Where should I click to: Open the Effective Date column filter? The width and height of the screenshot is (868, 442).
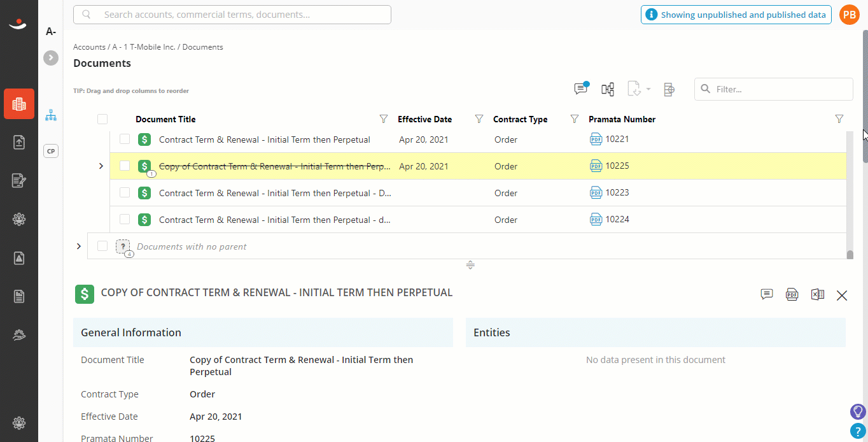coord(479,119)
